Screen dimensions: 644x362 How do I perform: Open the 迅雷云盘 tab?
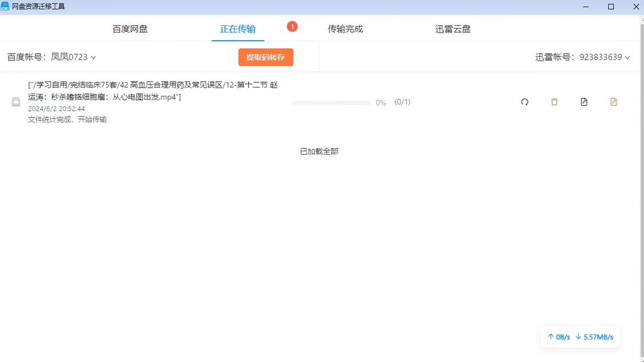coord(453,29)
